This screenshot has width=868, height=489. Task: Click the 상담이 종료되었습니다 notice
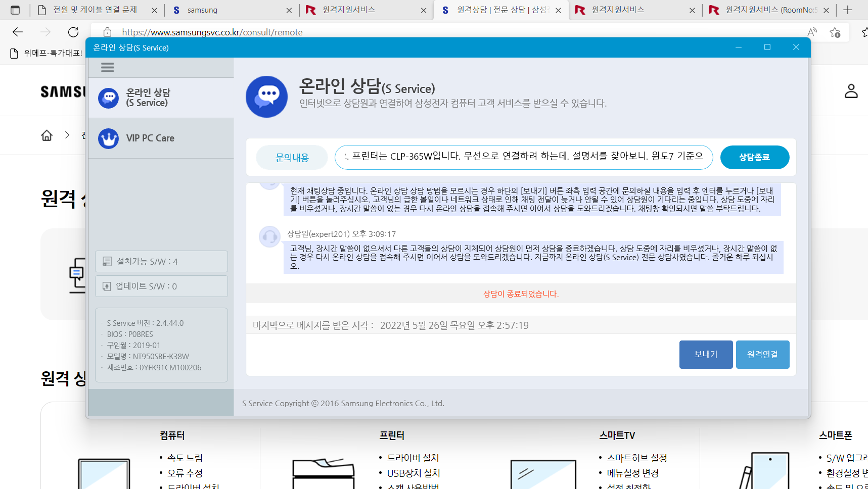pyautogui.click(x=521, y=294)
